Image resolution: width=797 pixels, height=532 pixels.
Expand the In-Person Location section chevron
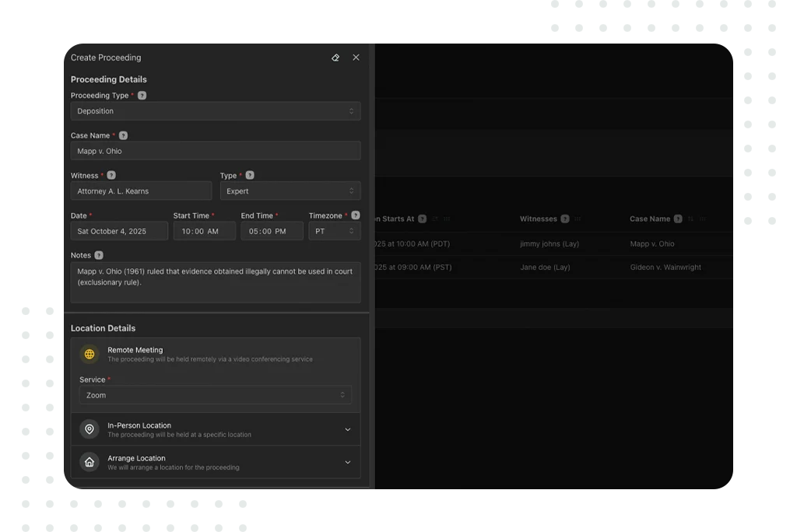pos(348,430)
